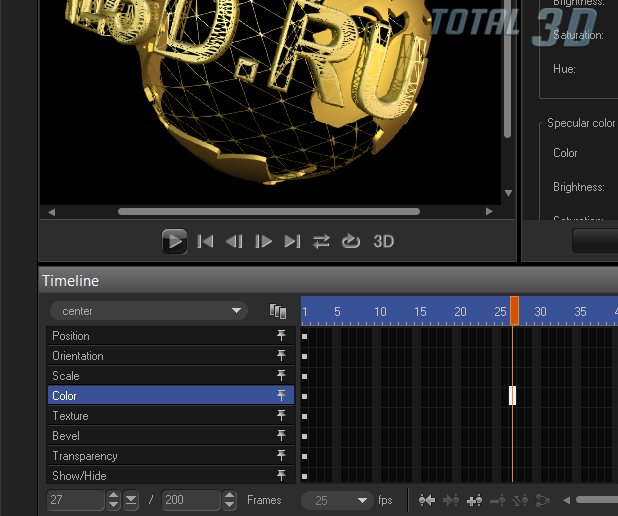Click the Transparency keyframe at frame 1

(x=304, y=456)
